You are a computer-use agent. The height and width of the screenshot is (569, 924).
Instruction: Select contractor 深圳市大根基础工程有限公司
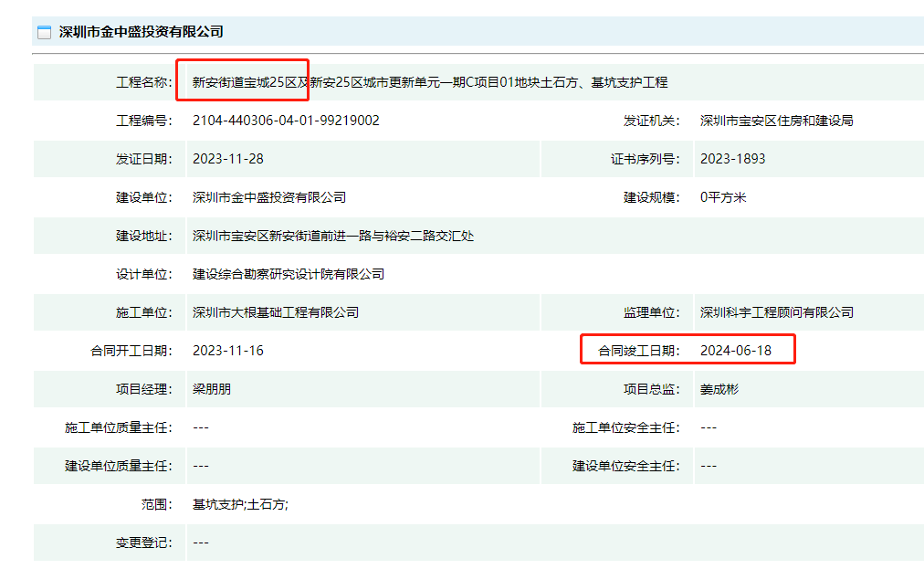(276, 312)
